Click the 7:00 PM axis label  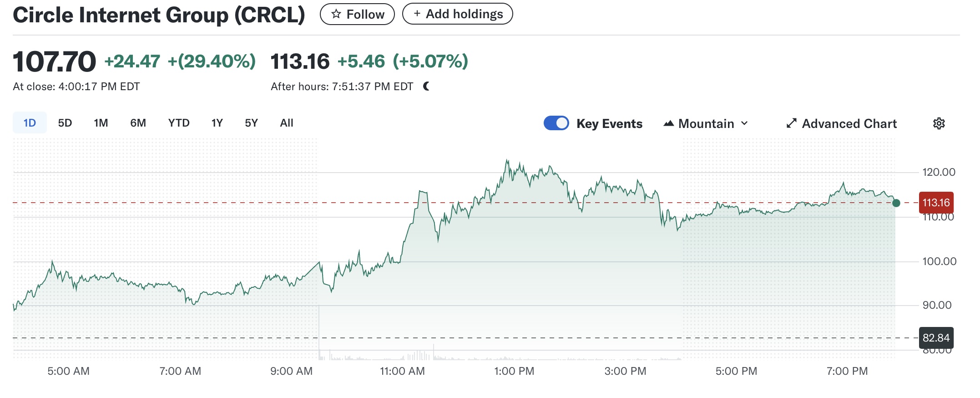[x=847, y=371]
